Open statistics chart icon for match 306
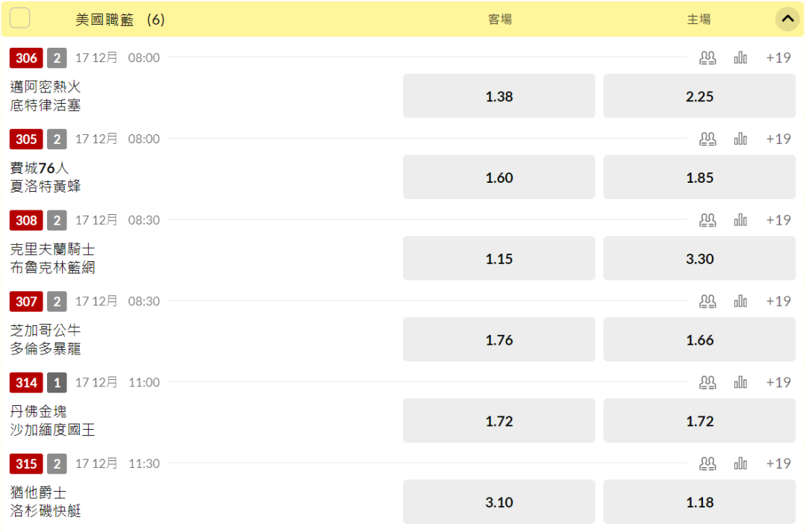Image resolution: width=806 pixels, height=532 pixels. click(x=740, y=57)
